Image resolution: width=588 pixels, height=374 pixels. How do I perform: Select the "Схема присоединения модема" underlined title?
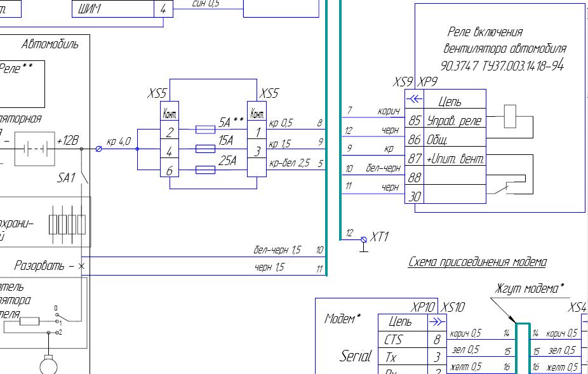click(478, 262)
